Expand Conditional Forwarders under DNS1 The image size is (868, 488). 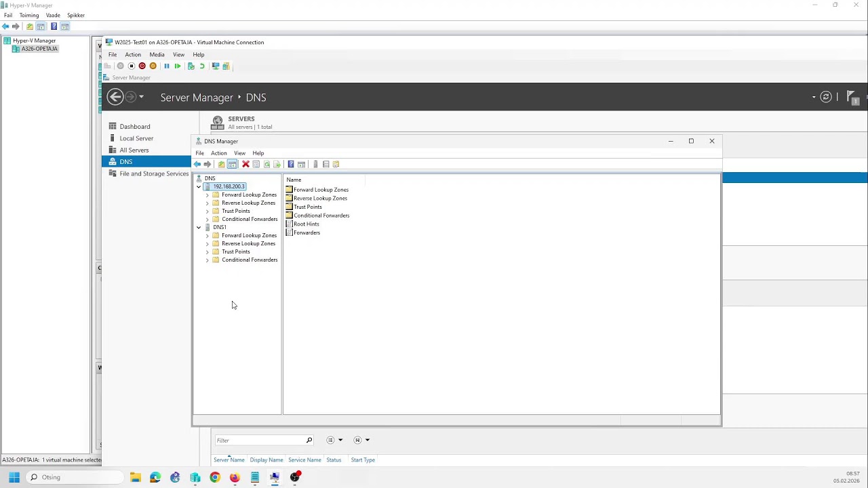[207, 260]
